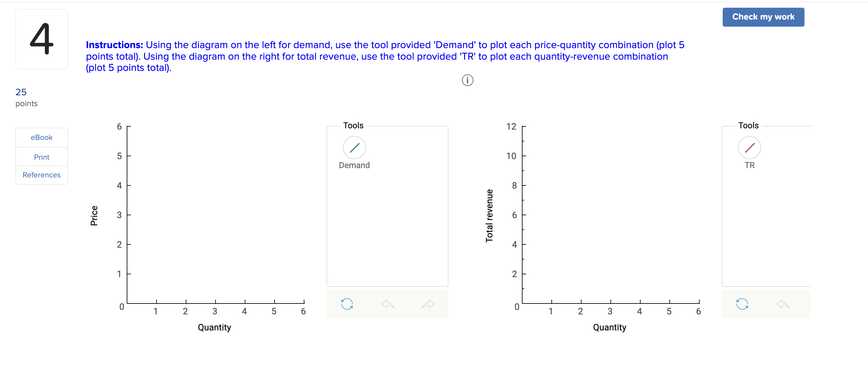The height and width of the screenshot is (367, 868).
Task: Click the question number 4 box
Action: [41, 39]
